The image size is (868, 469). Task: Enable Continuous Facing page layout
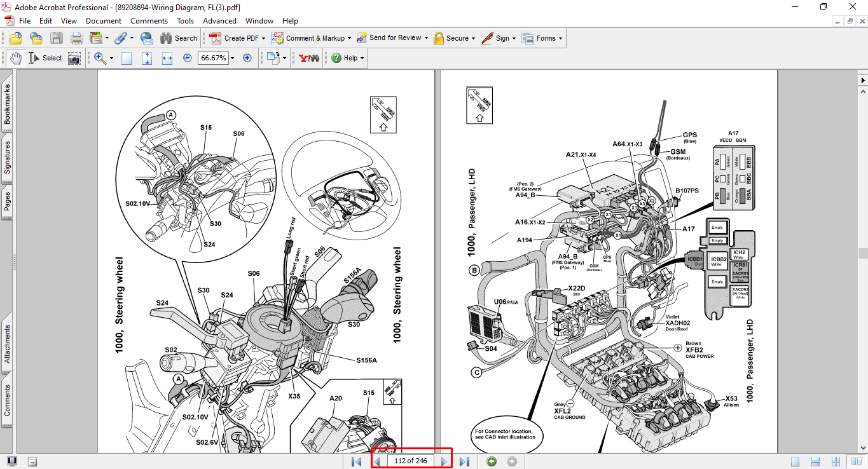(x=836, y=461)
